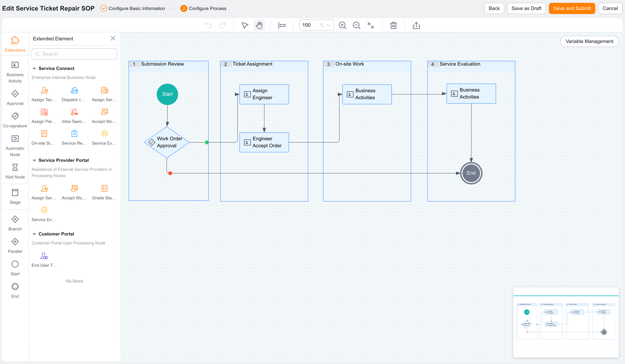Select the Wait Node type
The height and width of the screenshot is (364, 625).
coord(15,171)
